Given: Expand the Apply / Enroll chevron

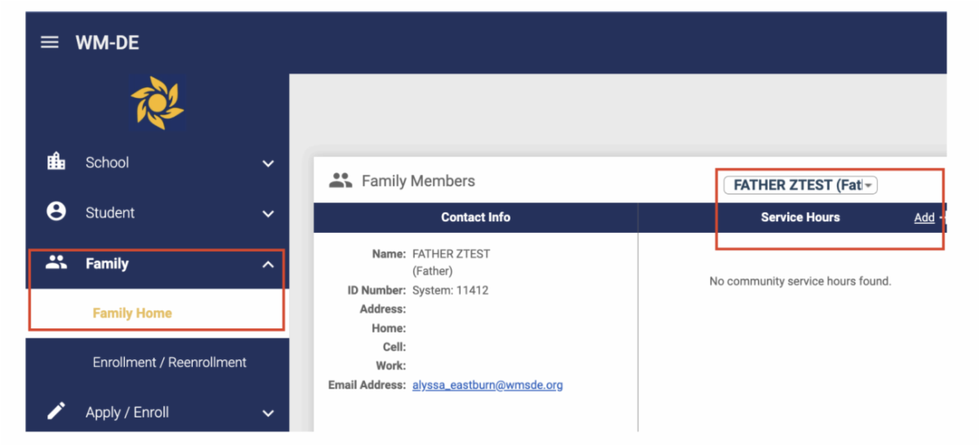Looking at the screenshot, I should pyautogui.click(x=268, y=413).
